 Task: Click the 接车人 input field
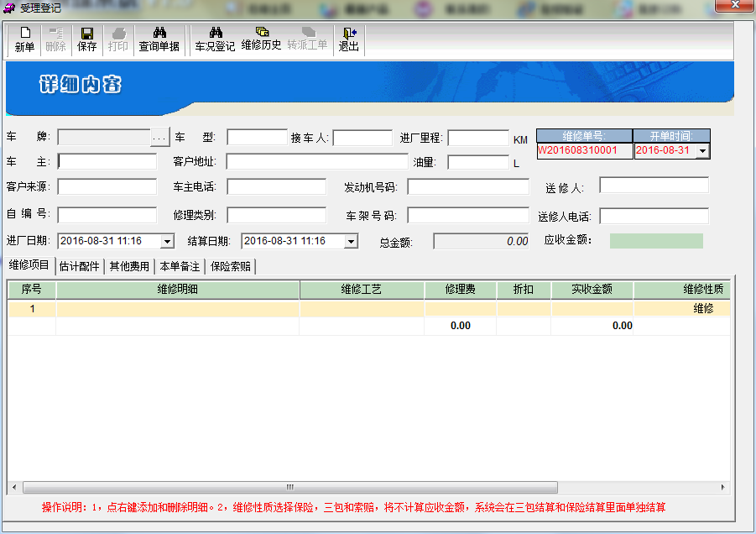pyautogui.click(x=362, y=138)
